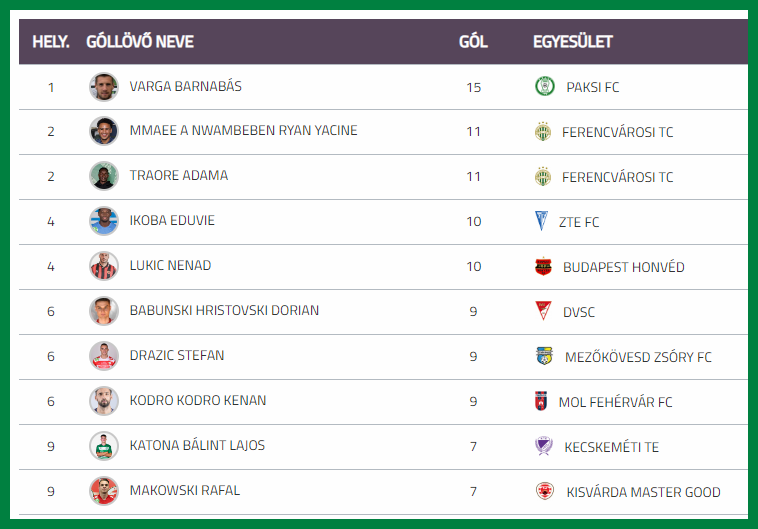Screen dimensions: 758x529
Task: Sort by the GÓL column header
Action: coord(473,42)
